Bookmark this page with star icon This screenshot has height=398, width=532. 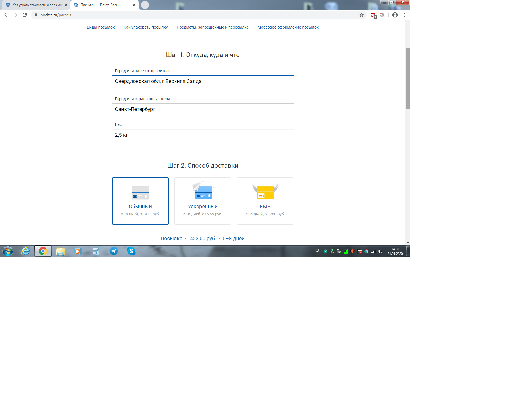pyautogui.click(x=362, y=15)
